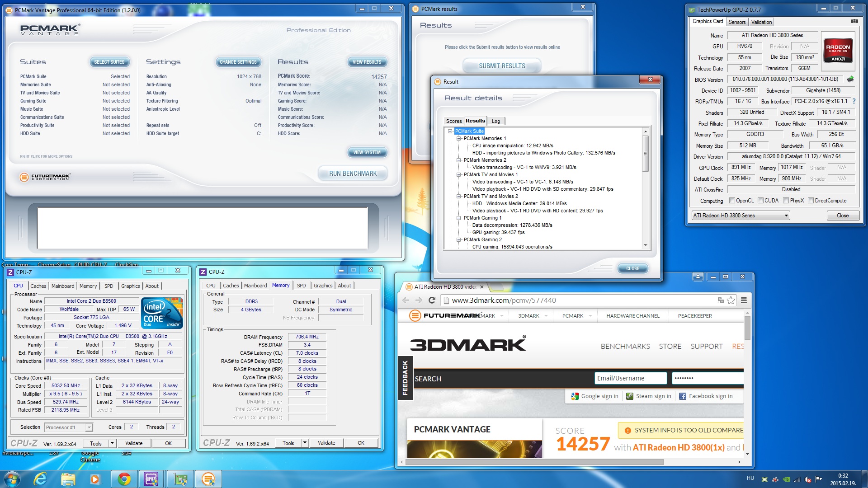This screenshot has width=868, height=488.
Task: Click the RUN BENCHMARK button
Action: pyautogui.click(x=353, y=174)
